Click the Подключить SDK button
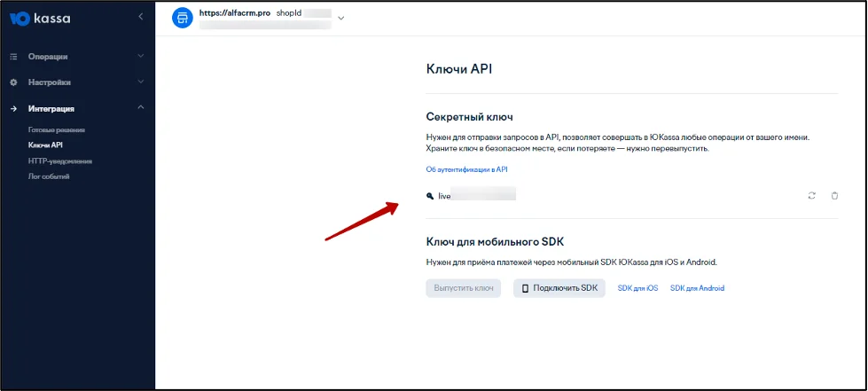868x391 pixels. click(559, 288)
